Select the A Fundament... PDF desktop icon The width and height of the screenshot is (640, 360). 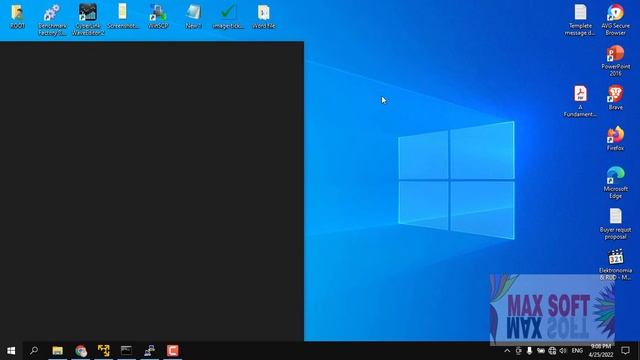(x=580, y=101)
